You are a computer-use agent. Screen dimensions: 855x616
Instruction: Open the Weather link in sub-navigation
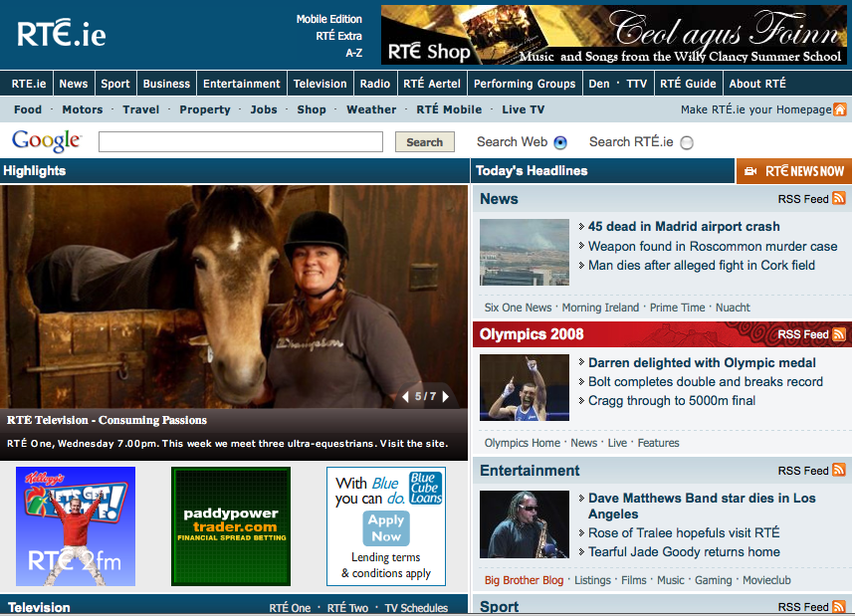(371, 109)
